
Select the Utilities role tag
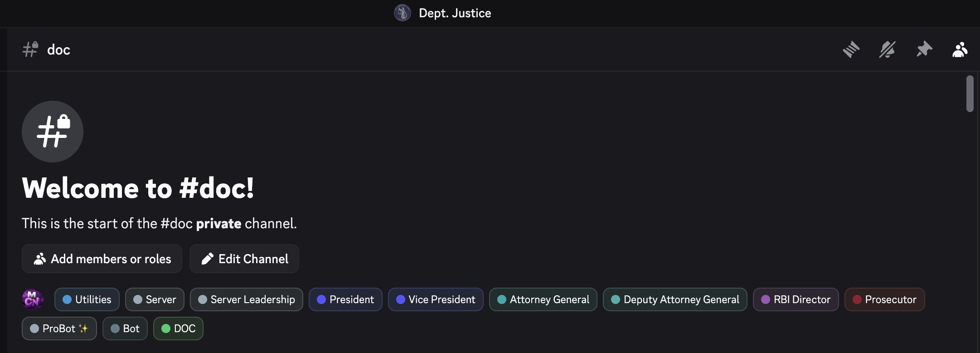pos(87,299)
